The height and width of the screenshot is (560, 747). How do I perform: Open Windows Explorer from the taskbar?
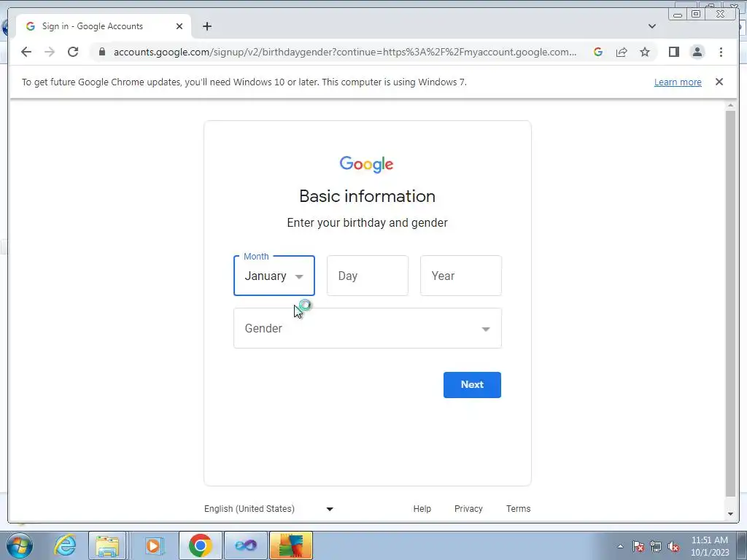point(108,545)
